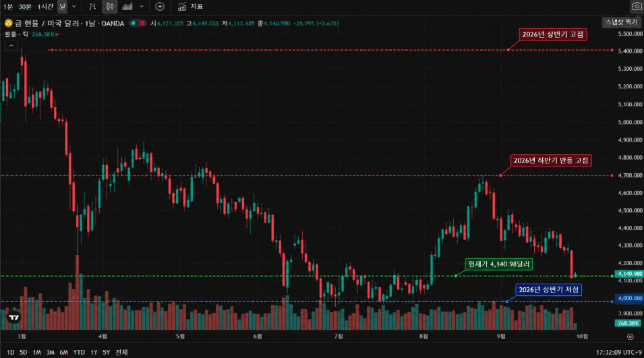This screenshot has height=358, width=644.
Task: Click the 5,000.000 price axis label
Action: click(630, 122)
